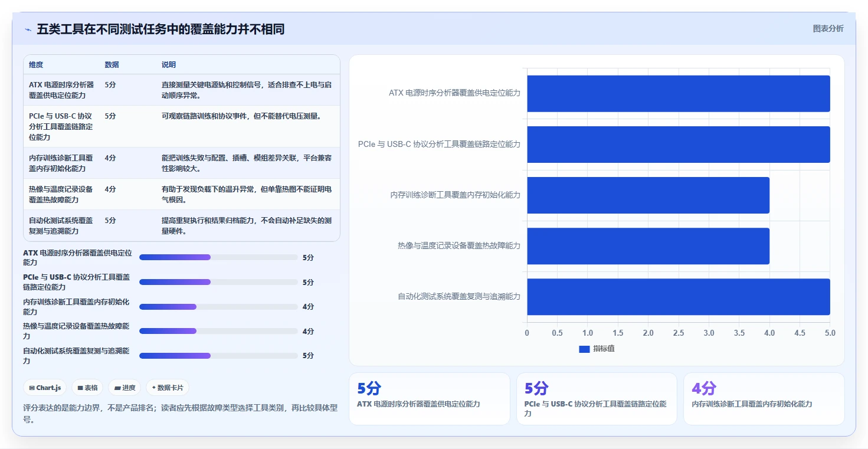Viewport: 868px width, 449px height.
Task: Click the ATX 电源时序分析器 label in the progress list
Action: click(x=77, y=257)
